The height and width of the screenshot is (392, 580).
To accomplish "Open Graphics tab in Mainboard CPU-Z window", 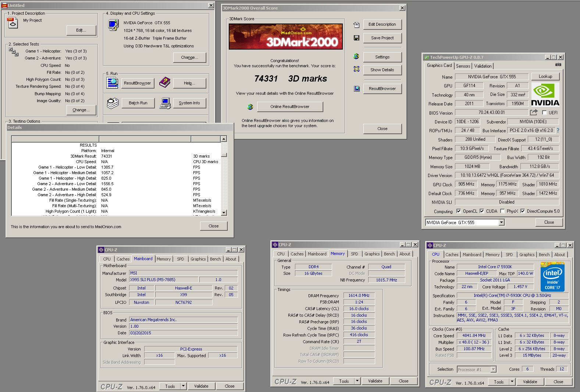I will click(198, 259).
